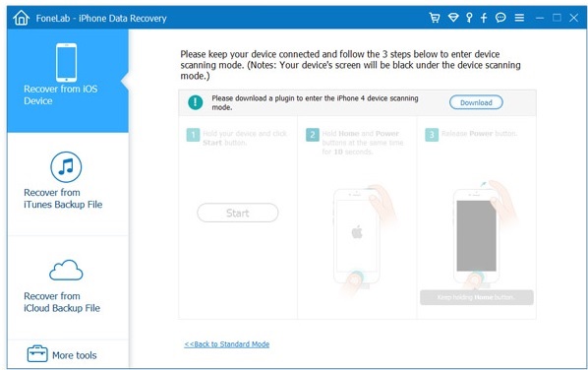Click the music note iTunes icon
The height and width of the screenshot is (370, 588).
click(66, 167)
